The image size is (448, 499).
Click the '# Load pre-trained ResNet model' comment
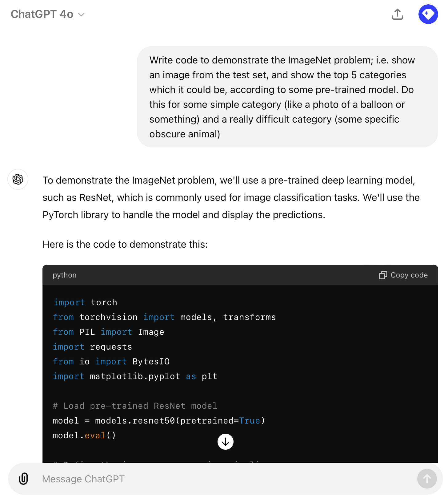click(135, 406)
